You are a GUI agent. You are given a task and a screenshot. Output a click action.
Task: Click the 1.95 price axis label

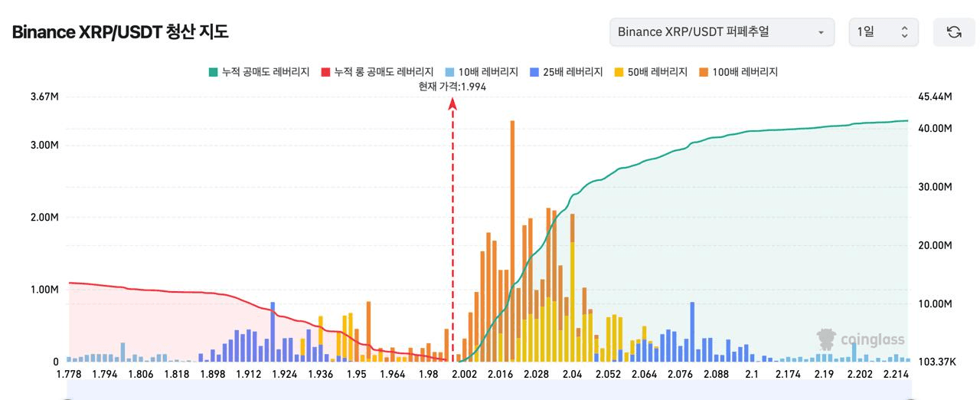point(357,374)
